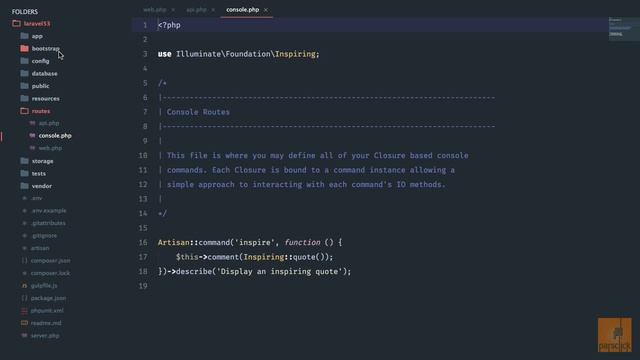
Task: Click the PHP icon beside web.php in sidebar
Action: [32, 148]
